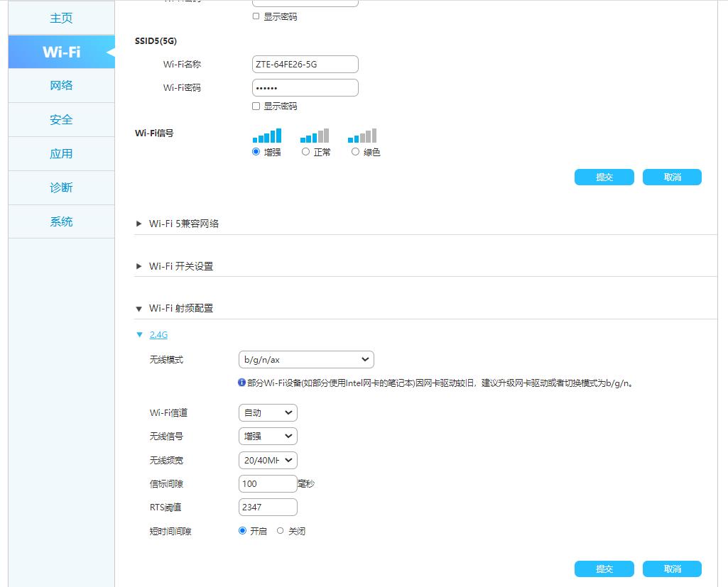Cancel the Wi-Fi signal changes with 取消

(671, 177)
